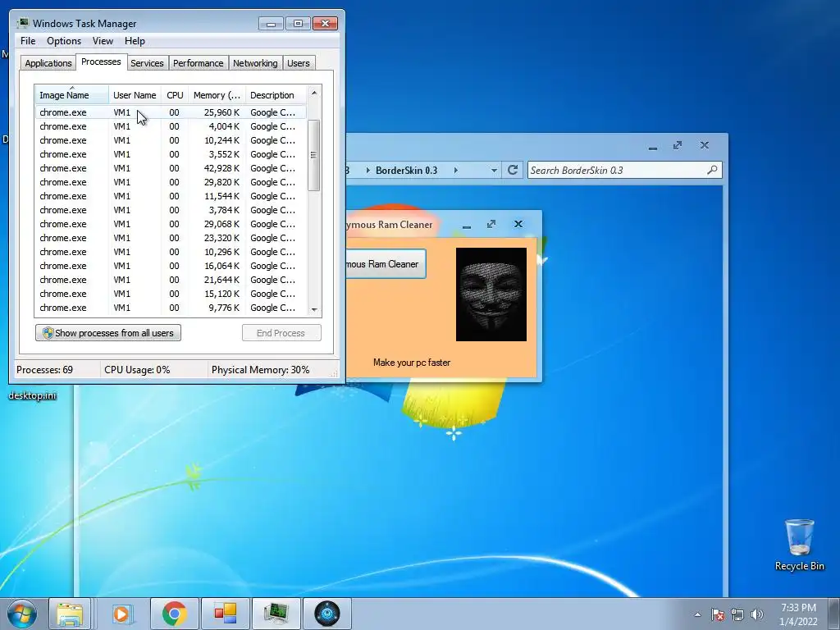840x630 pixels.
Task: Maximize the BorderSkin explorer window
Action: [x=678, y=145]
